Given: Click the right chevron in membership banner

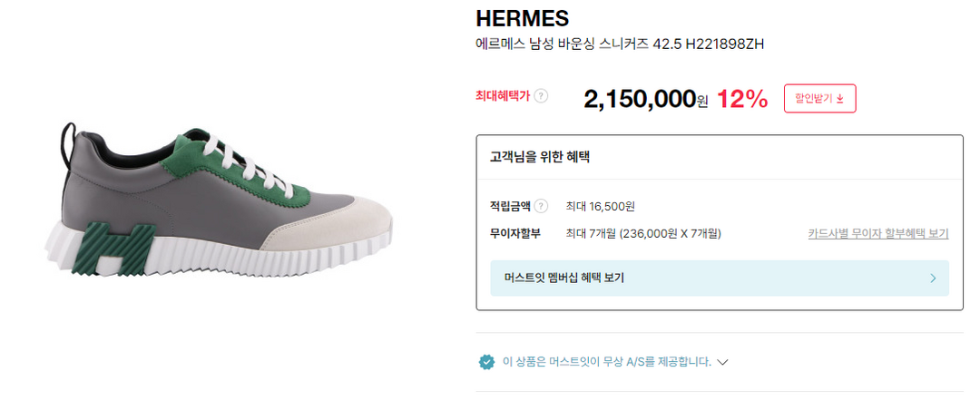Looking at the screenshot, I should (933, 278).
